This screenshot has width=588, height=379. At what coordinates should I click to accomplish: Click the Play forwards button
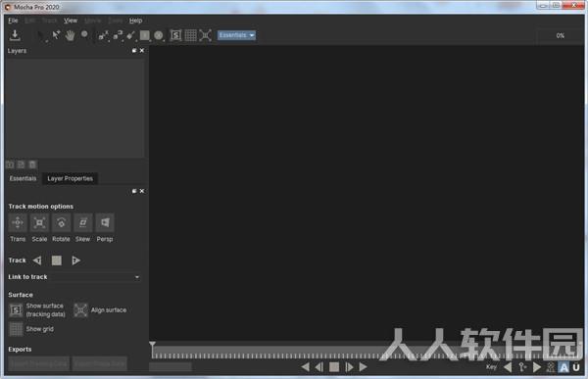pyautogui.click(x=363, y=367)
